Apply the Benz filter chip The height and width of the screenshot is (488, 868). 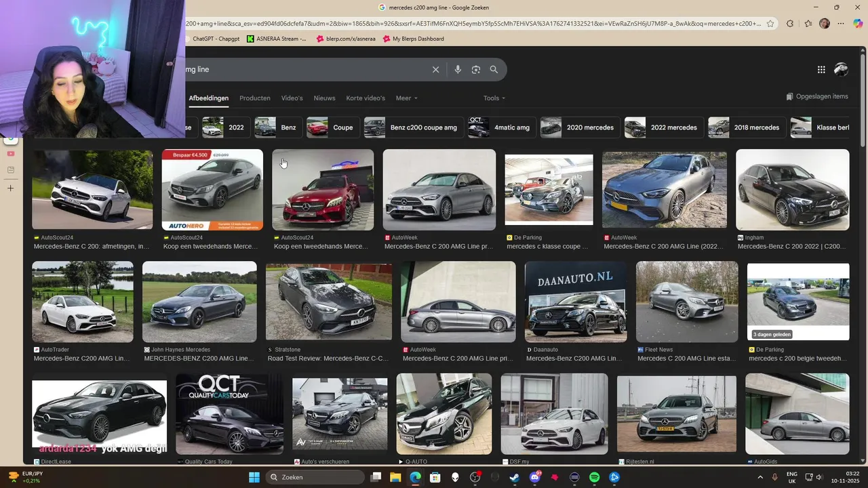click(x=278, y=127)
